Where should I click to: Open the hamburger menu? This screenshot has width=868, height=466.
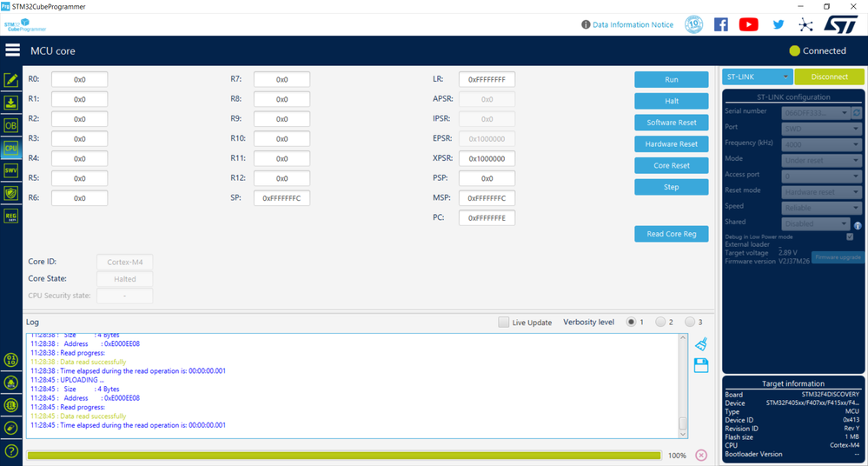point(12,50)
